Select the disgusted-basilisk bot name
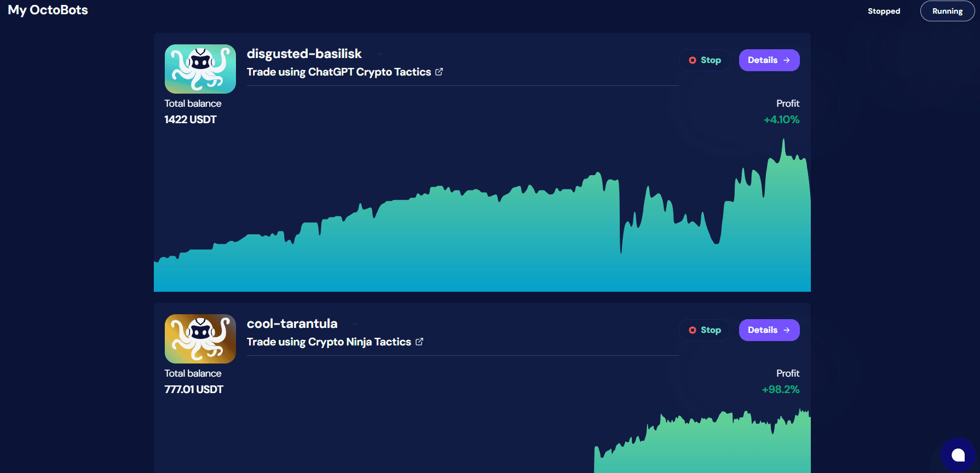 [x=304, y=54]
